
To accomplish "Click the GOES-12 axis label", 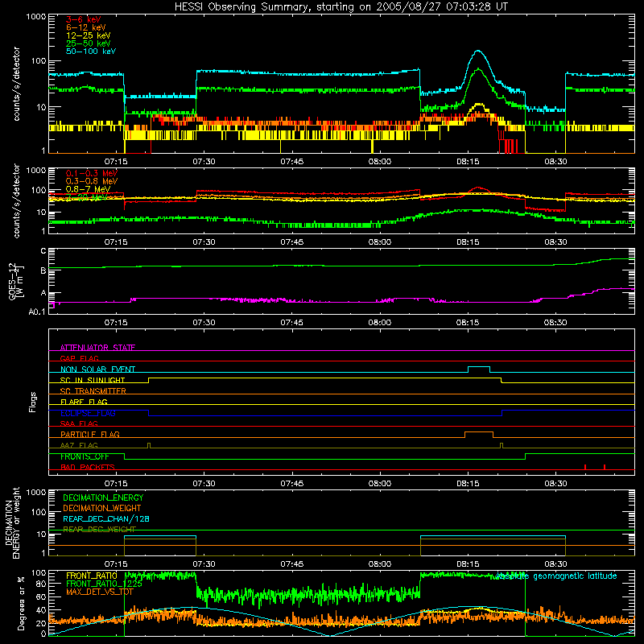I will (x=15, y=282).
